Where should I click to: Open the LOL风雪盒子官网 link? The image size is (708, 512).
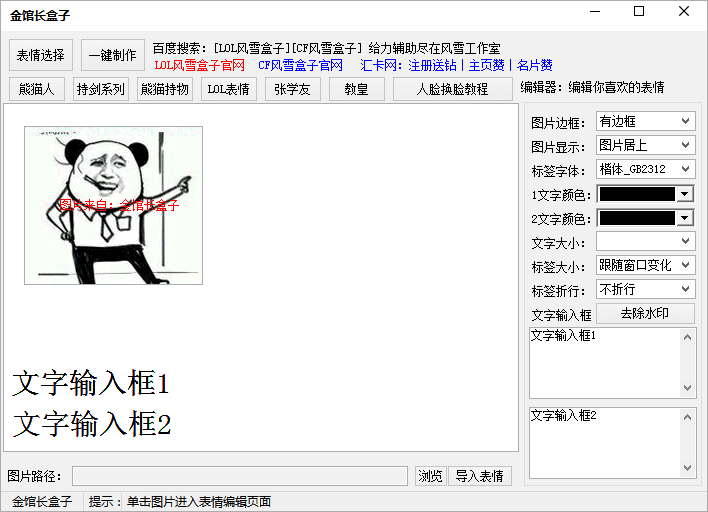point(200,65)
